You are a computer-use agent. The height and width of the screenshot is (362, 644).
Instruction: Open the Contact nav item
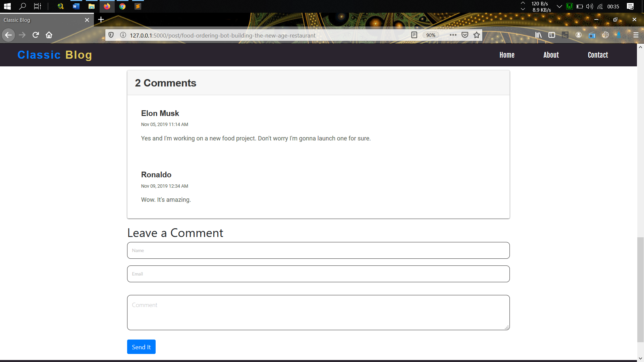(x=598, y=55)
